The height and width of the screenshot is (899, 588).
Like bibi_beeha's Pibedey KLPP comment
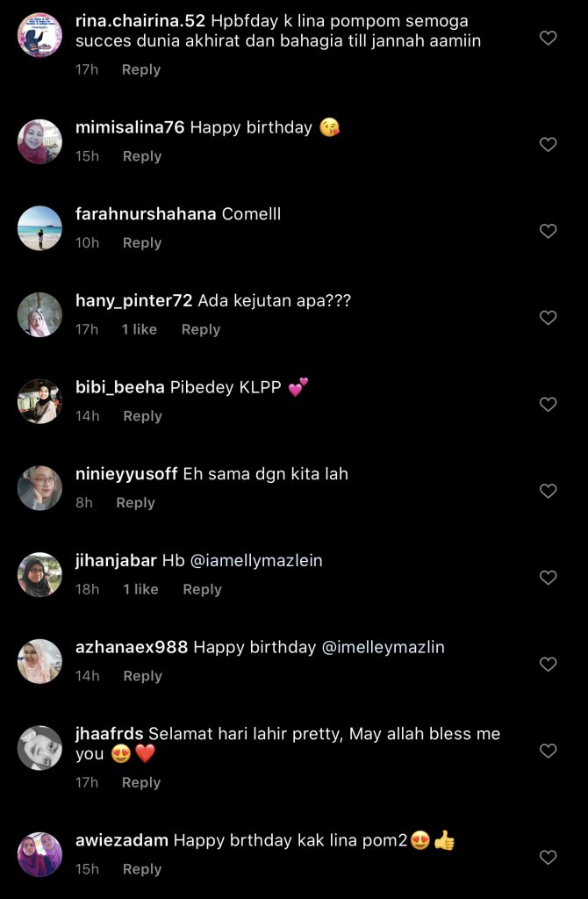(x=548, y=404)
